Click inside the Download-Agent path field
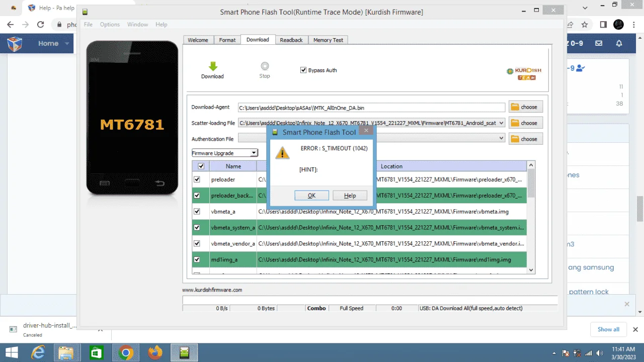 (371, 107)
